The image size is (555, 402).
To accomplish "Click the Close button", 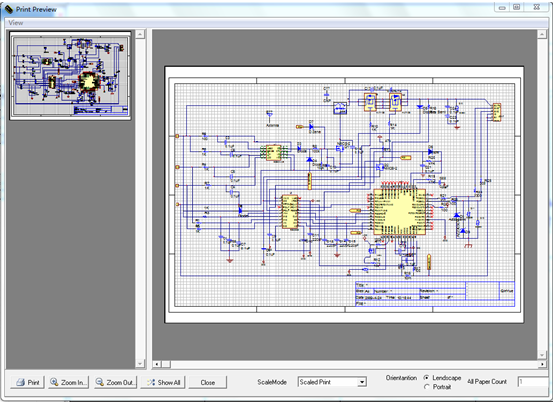I will pyautogui.click(x=207, y=382).
